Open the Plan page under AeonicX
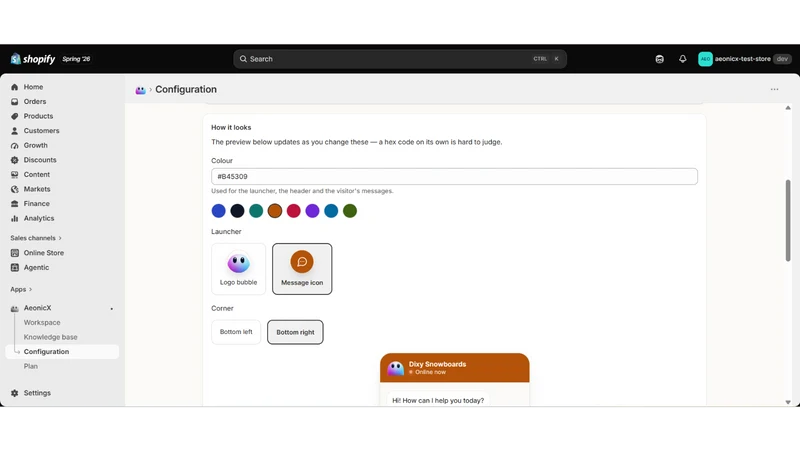 point(31,366)
